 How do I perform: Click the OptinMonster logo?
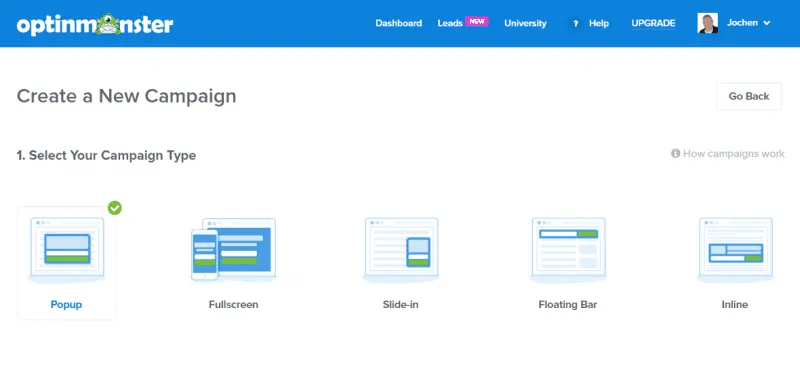[x=95, y=23]
